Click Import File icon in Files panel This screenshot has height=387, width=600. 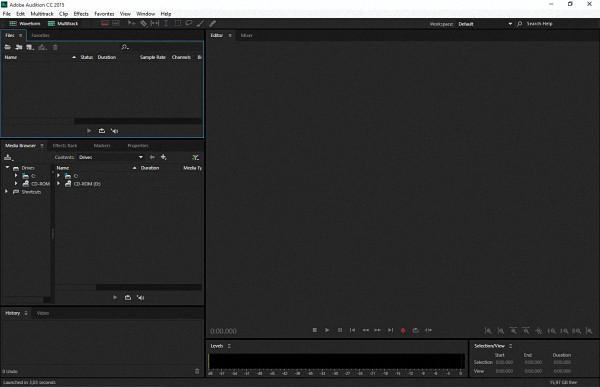pyautogui.click(x=19, y=47)
